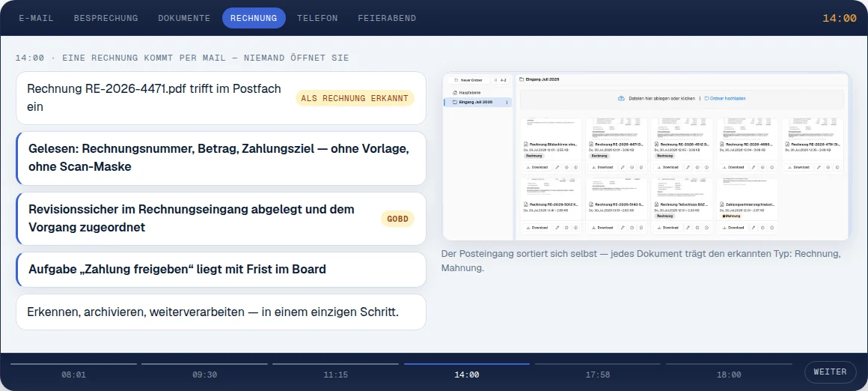Click the 'Rechnung' tag on 'Rechnung Teilschluss BSZ' card
The height and width of the screenshot is (391, 868).
coord(664,216)
